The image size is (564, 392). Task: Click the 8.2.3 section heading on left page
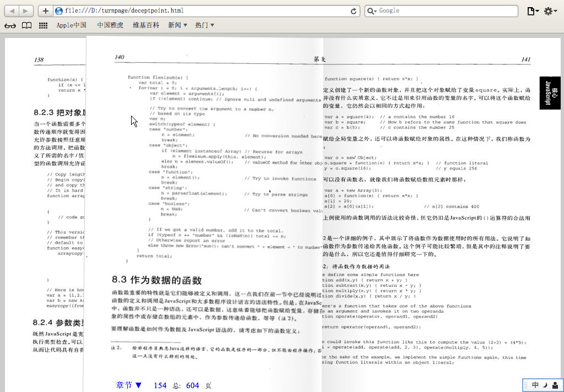coord(59,112)
